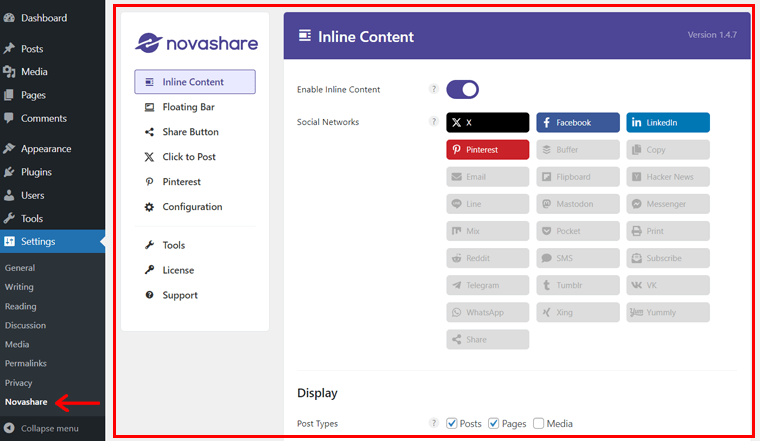
Task: Enable the Tumblr network button
Action: pyautogui.click(x=578, y=285)
